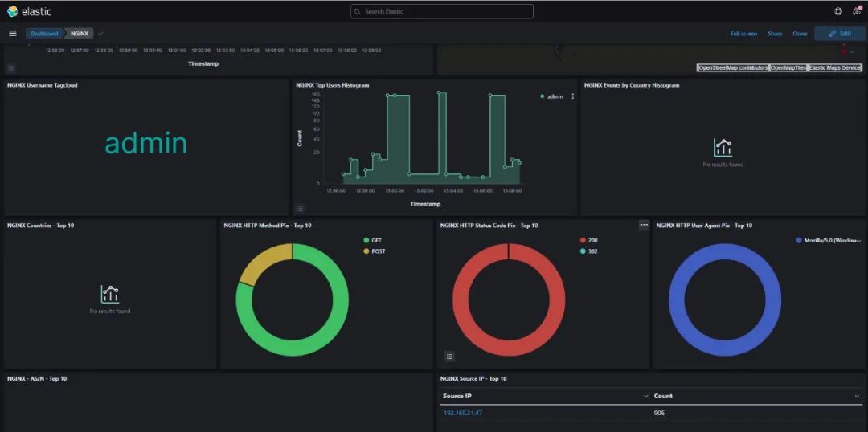Click the POST yellow legend swatch
868x432 pixels.
[366, 251]
